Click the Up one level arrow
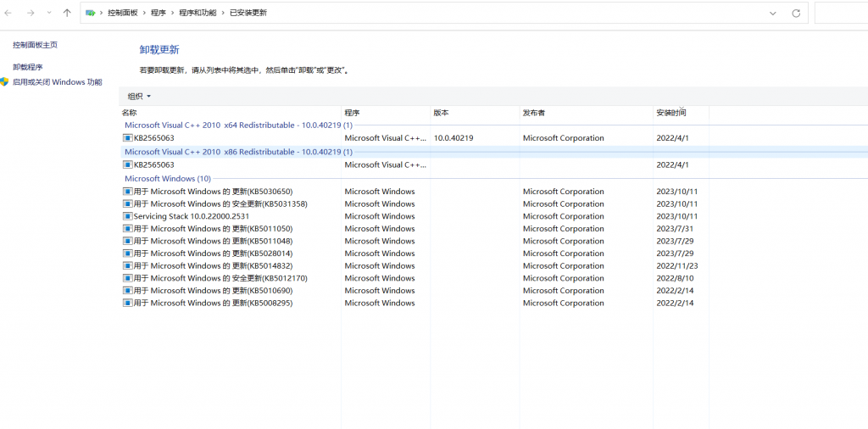Image resolution: width=868 pixels, height=429 pixels. 67,14
